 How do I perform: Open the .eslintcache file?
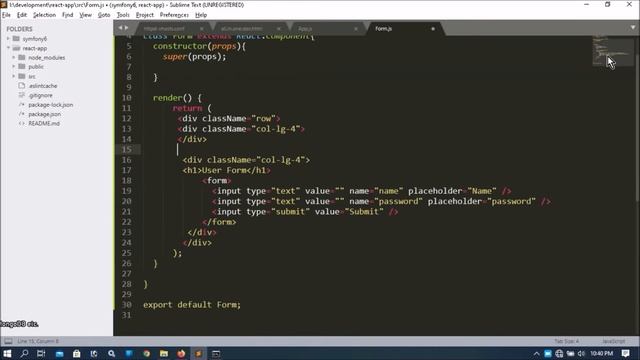(43, 86)
